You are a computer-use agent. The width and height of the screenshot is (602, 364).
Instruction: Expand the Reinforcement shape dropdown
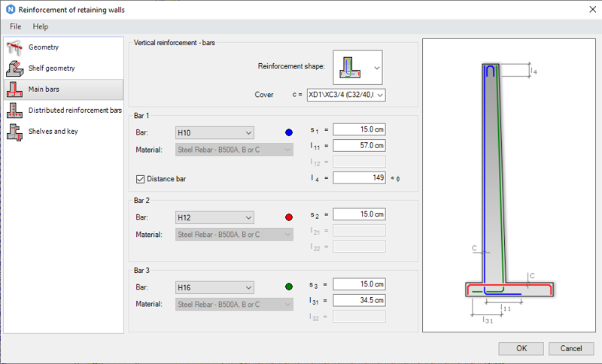(x=376, y=68)
